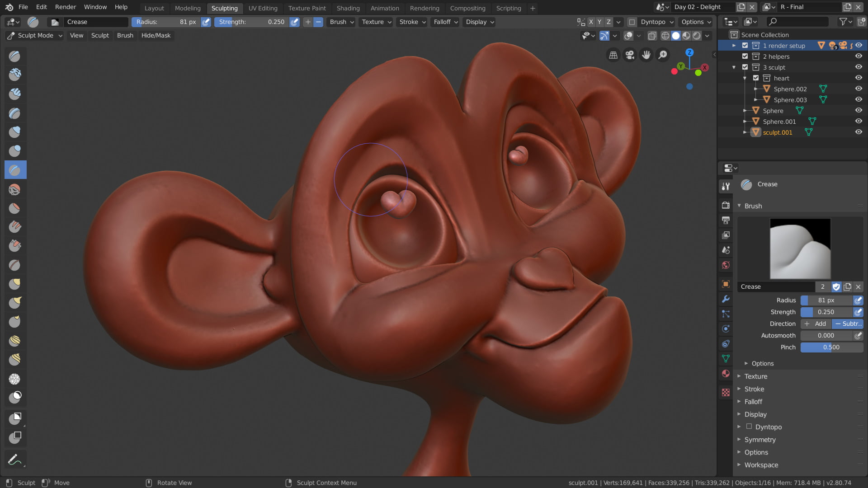Drag the Pinch value slider

coord(831,347)
